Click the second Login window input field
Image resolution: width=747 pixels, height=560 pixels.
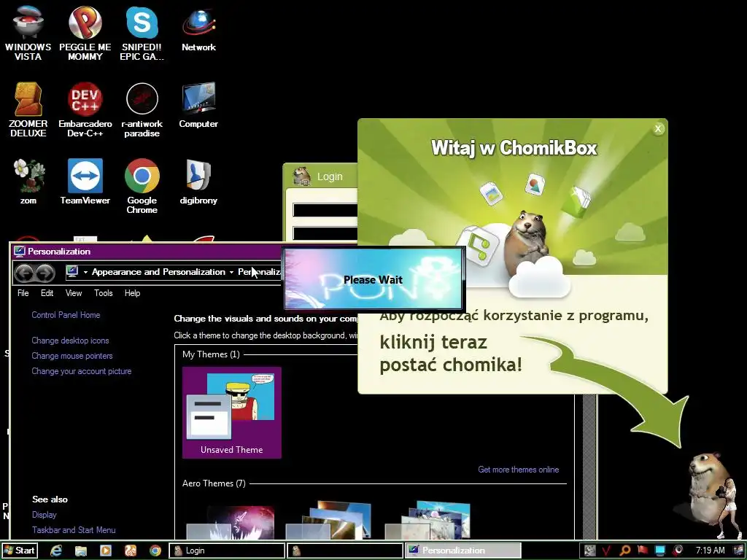325,233
